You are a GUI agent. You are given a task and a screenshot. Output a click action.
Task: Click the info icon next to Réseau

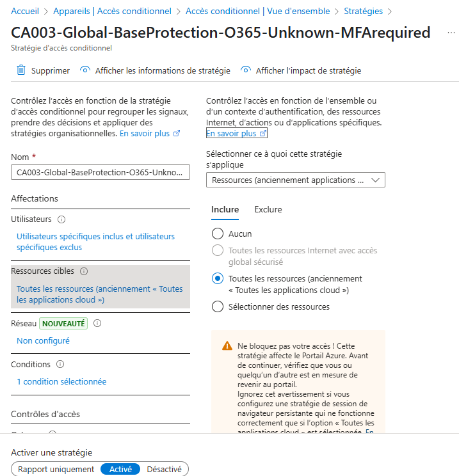click(x=98, y=324)
